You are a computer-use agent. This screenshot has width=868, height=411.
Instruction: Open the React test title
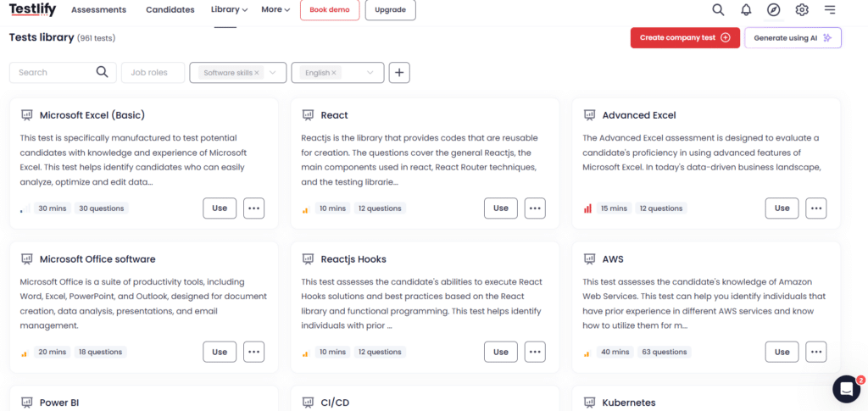[x=334, y=115]
